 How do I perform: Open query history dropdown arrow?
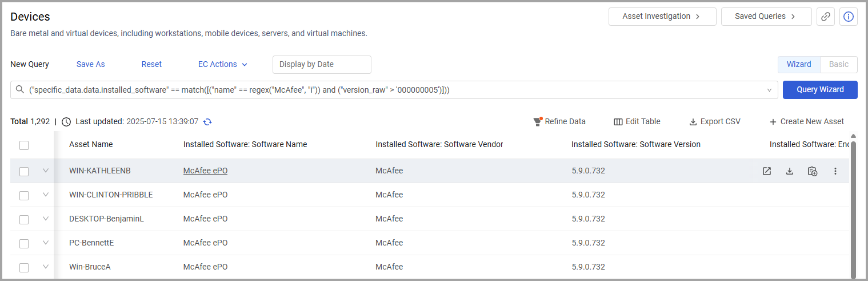point(769,90)
